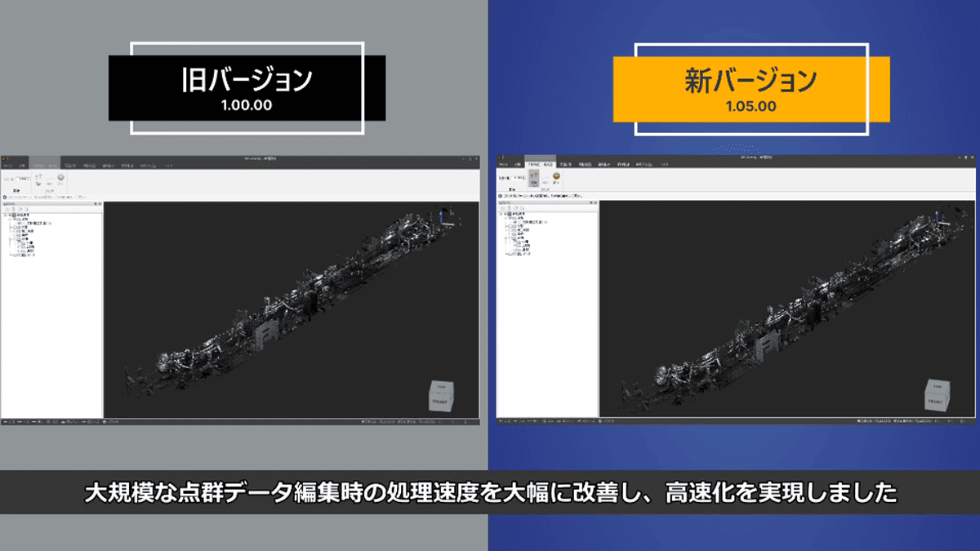Image resolution: width=980 pixels, height=551 pixels.
Task: Collapse second-level node in new version's tree
Action: [506, 220]
